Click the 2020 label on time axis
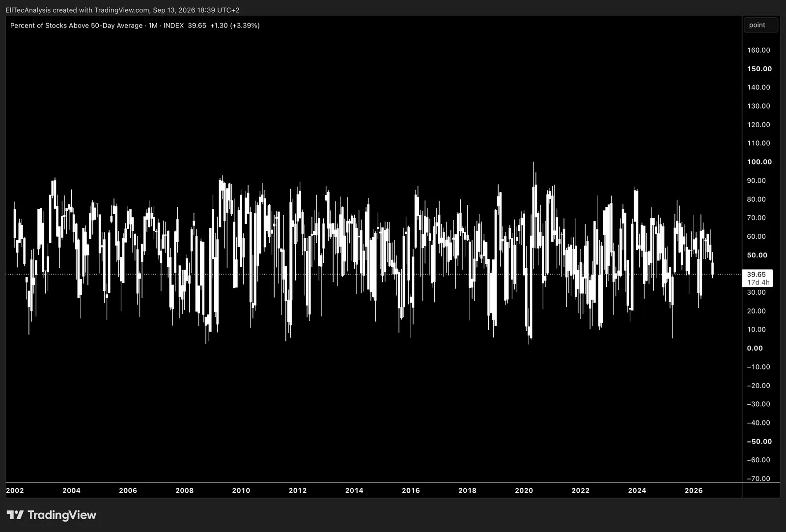The width and height of the screenshot is (786, 532). click(524, 490)
